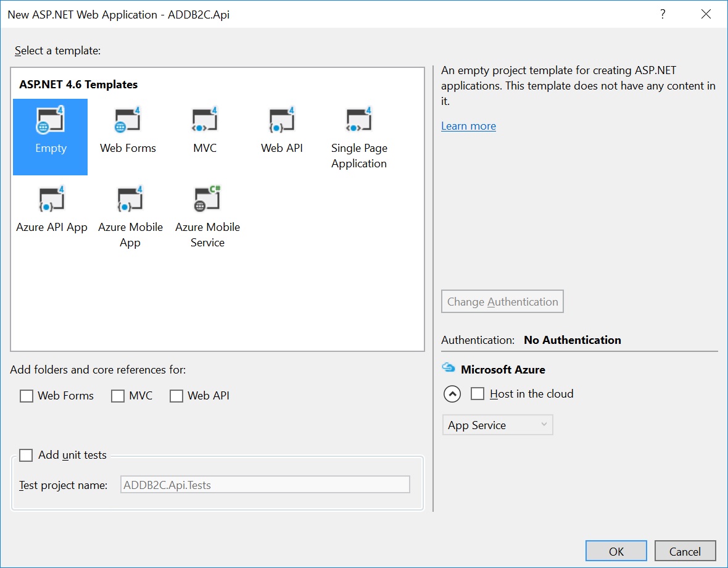This screenshot has height=568, width=728.
Task: Click in the Test project name field
Action: click(x=265, y=485)
